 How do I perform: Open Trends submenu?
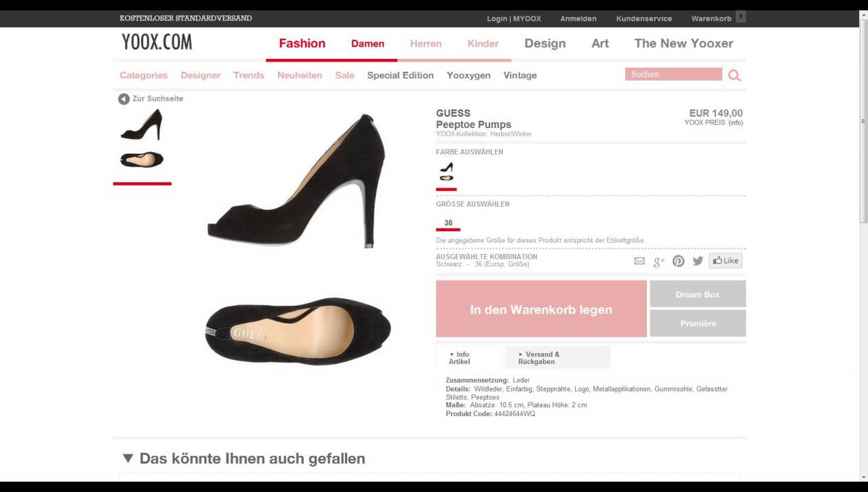point(249,75)
